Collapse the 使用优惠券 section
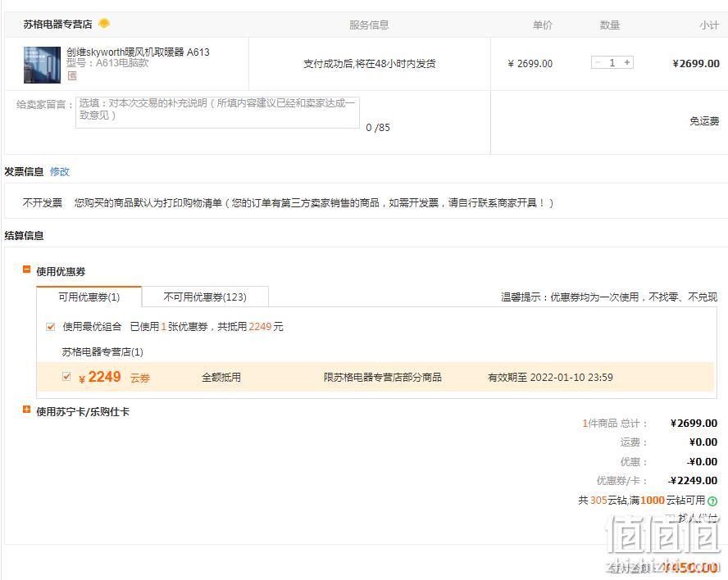Viewport: 728px width, 580px height. click(x=26, y=270)
